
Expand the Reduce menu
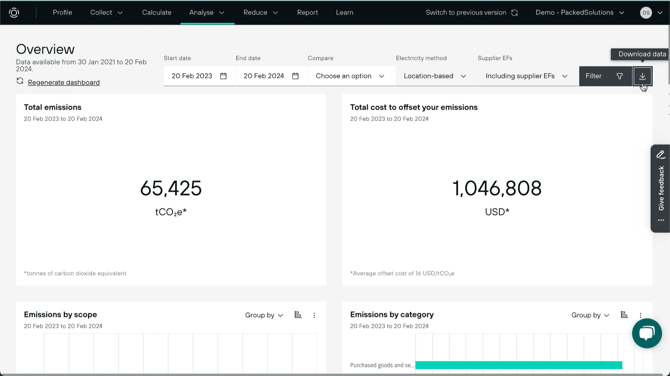[261, 12]
